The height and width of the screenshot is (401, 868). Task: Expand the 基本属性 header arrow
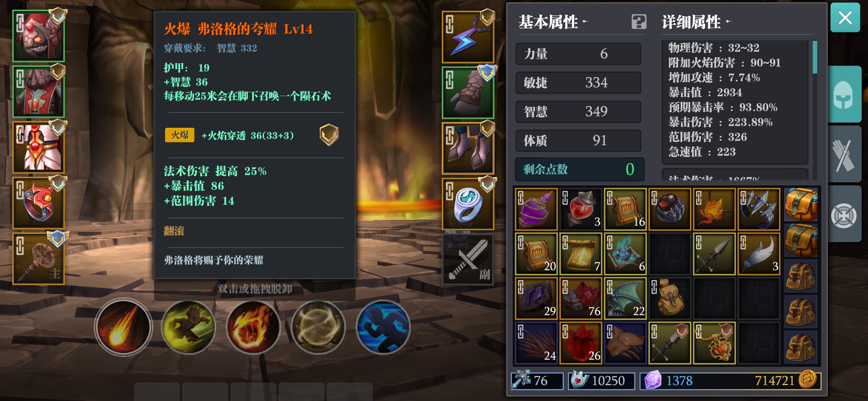[x=585, y=22]
